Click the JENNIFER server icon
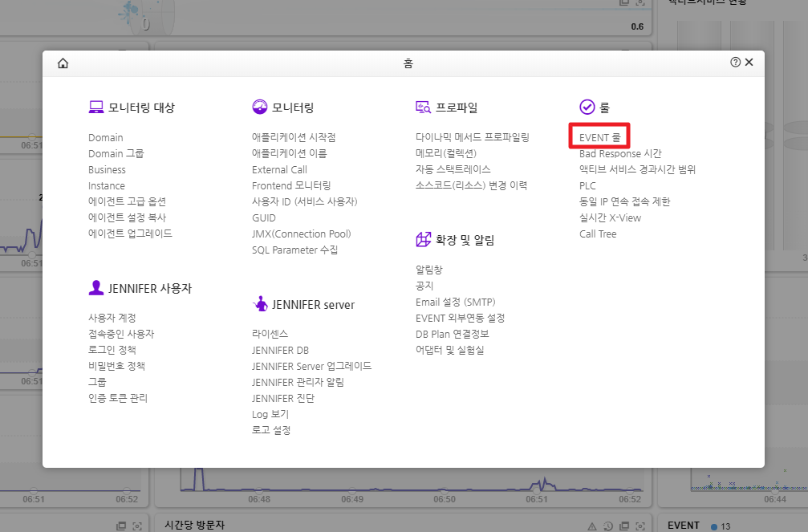Viewport: 808px width, 532px height. 259,304
